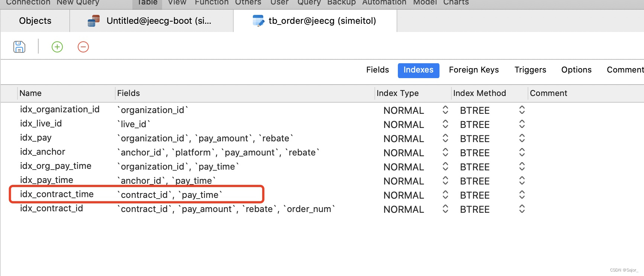The image size is (644, 276).
Task: Open Index Method dropdown for idx_organization_id
Action: 522,110
